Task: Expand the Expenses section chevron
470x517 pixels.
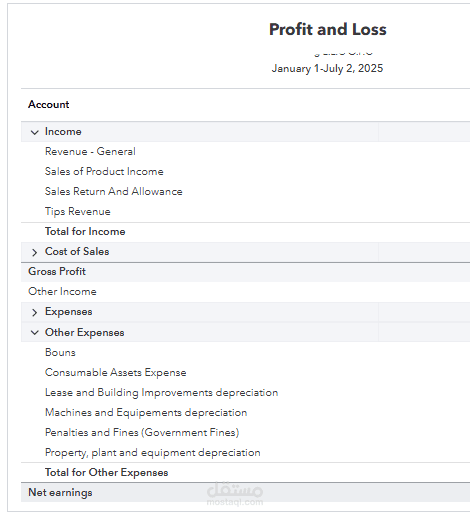Action: coord(34,312)
